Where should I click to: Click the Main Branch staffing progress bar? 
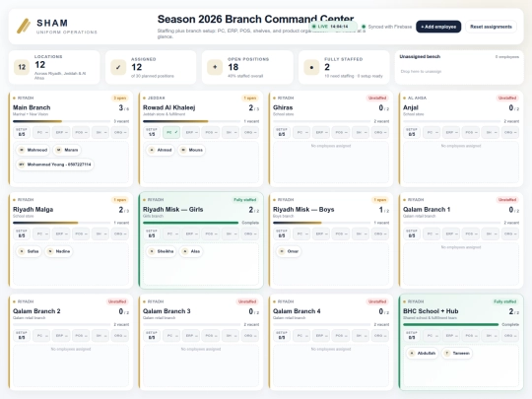click(62, 121)
